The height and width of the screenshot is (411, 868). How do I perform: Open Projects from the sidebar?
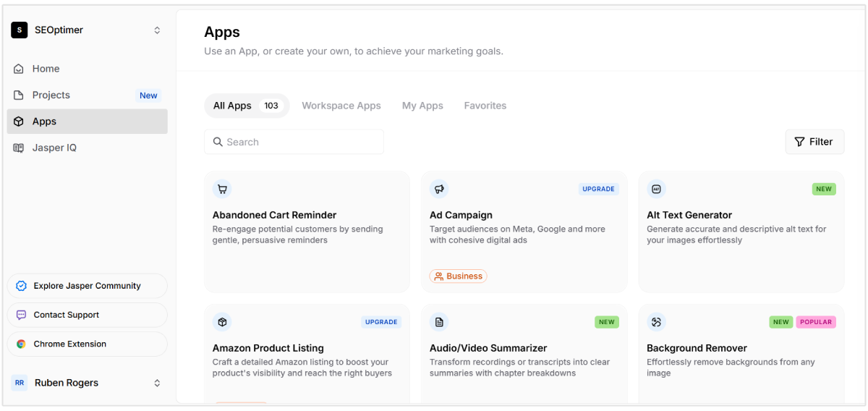pyautogui.click(x=51, y=95)
